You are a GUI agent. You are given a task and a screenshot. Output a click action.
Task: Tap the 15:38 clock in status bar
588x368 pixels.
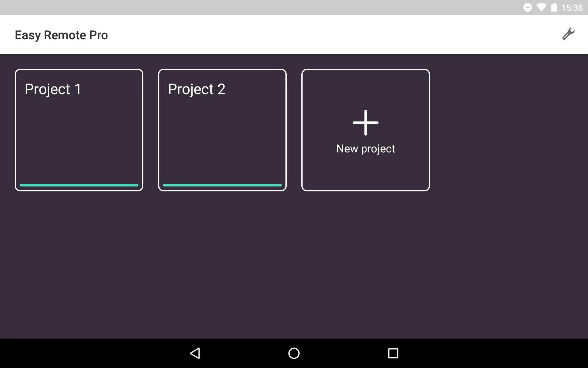(x=572, y=8)
